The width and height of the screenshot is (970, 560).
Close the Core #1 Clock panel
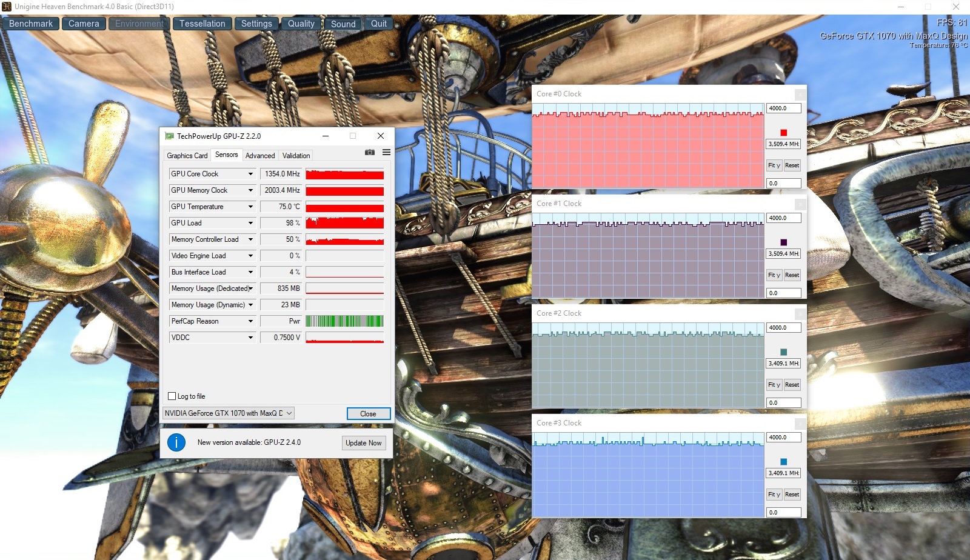pos(800,204)
